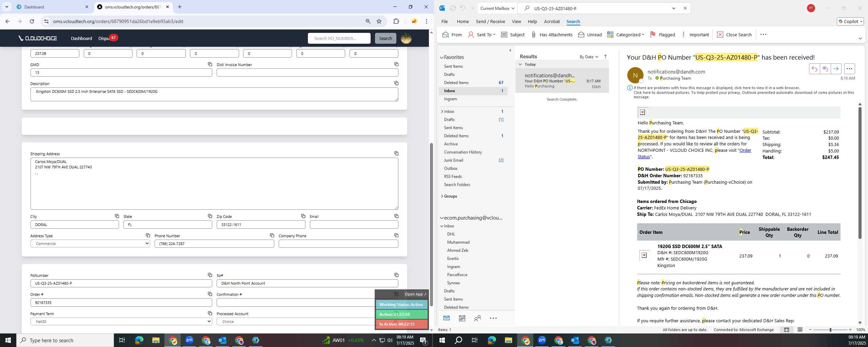
Task: Open Current Mailbox scope dropdown
Action: click(497, 8)
